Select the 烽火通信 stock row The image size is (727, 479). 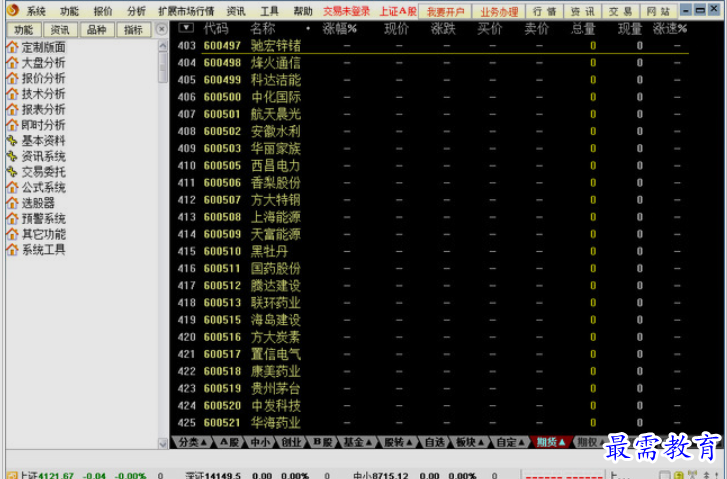432,63
